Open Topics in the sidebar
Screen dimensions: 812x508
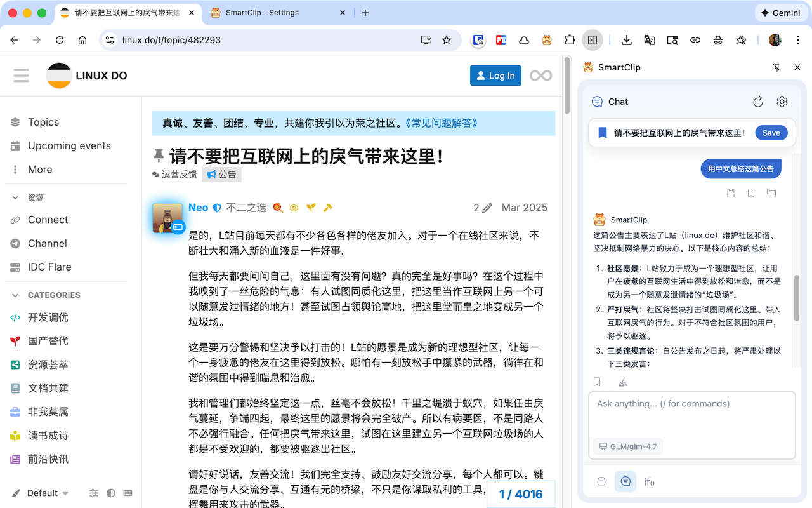point(43,122)
